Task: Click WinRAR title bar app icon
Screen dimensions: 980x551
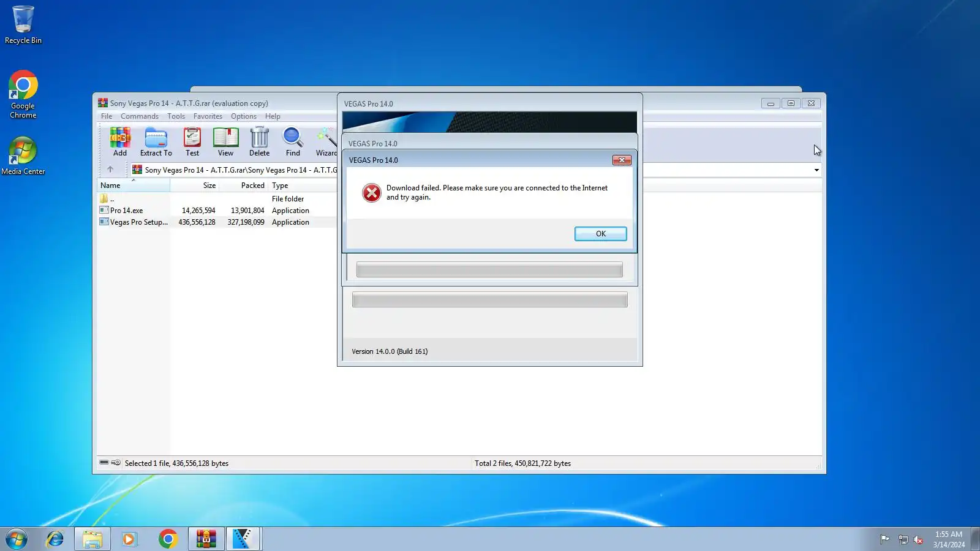Action: pos(103,103)
